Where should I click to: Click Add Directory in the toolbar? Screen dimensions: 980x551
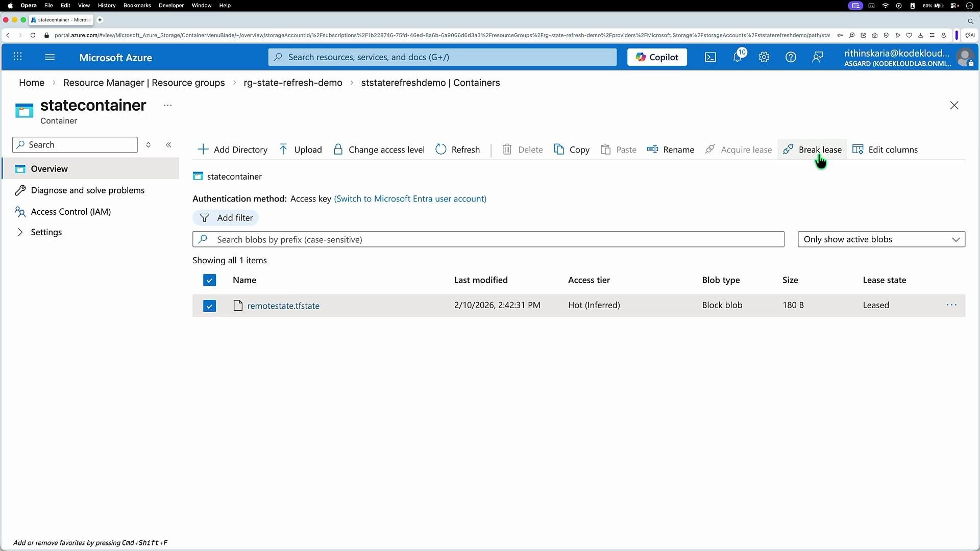233,149
